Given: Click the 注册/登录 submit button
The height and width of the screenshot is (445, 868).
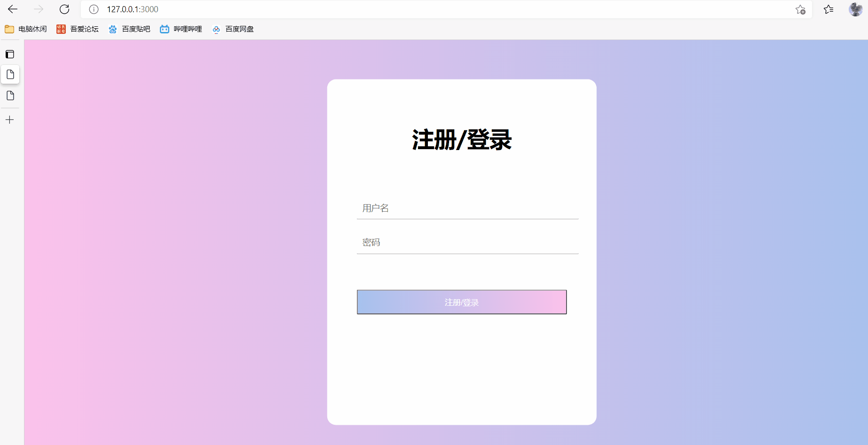Looking at the screenshot, I should coord(461,302).
